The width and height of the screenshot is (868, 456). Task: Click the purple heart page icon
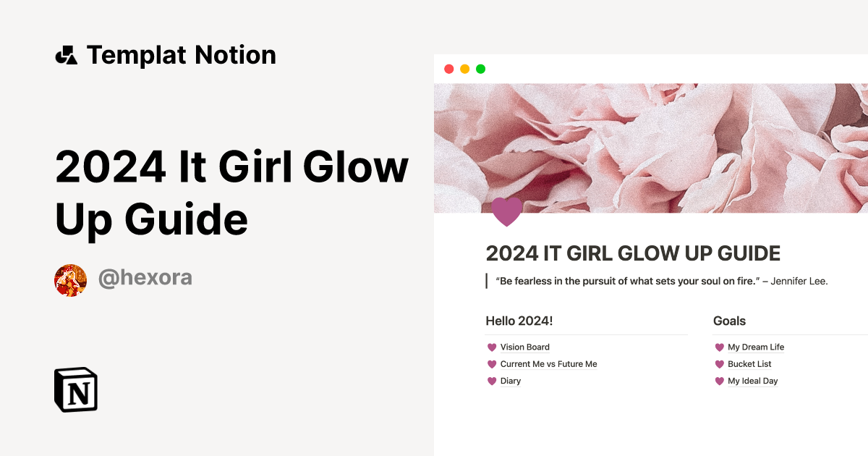(506, 211)
